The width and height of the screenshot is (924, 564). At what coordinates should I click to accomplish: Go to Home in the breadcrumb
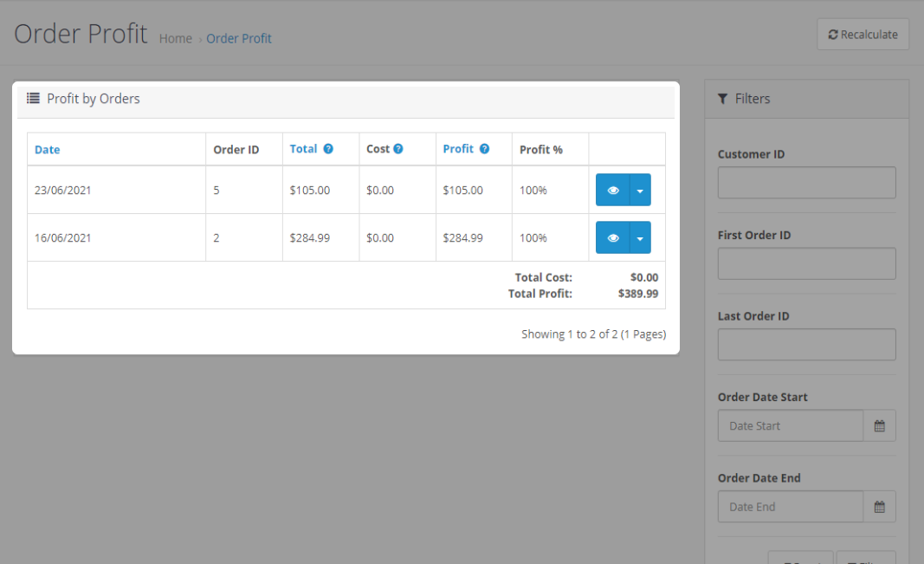tap(176, 39)
